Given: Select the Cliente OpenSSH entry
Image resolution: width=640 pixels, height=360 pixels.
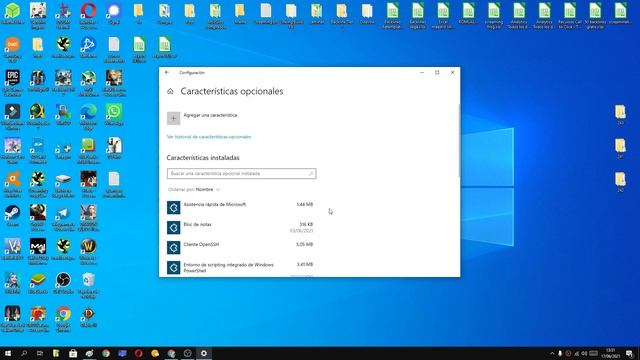Looking at the screenshot, I should click(x=241, y=247).
